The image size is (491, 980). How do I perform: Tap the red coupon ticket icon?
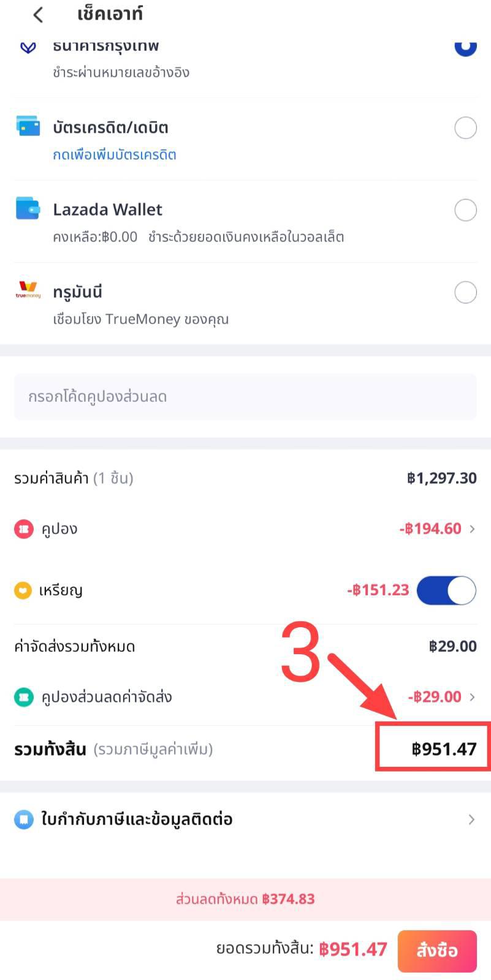[24, 529]
